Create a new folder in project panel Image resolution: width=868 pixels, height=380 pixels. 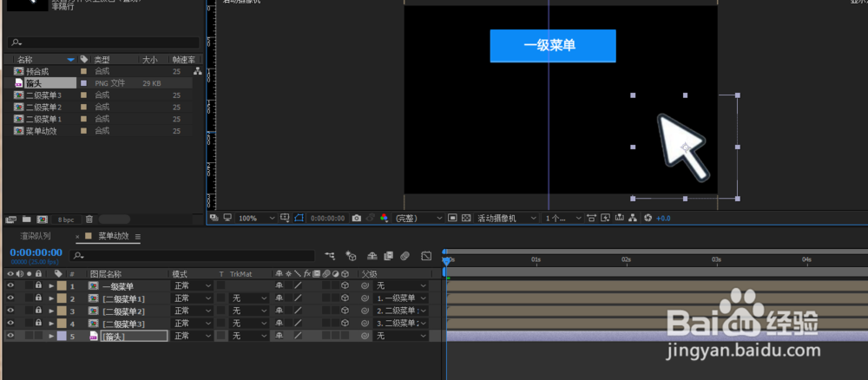tap(26, 219)
